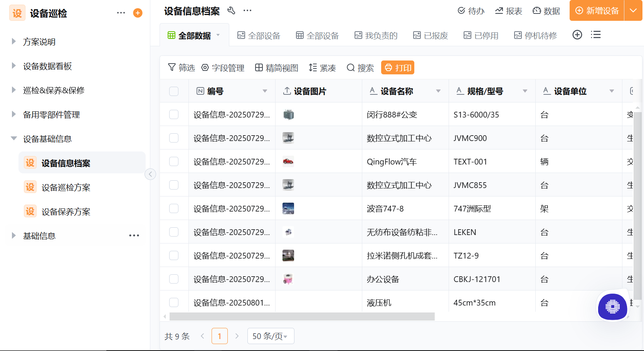The image size is (644, 351).
Task: Toggle the select-all checkbox in table header
Action: pos(174,91)
